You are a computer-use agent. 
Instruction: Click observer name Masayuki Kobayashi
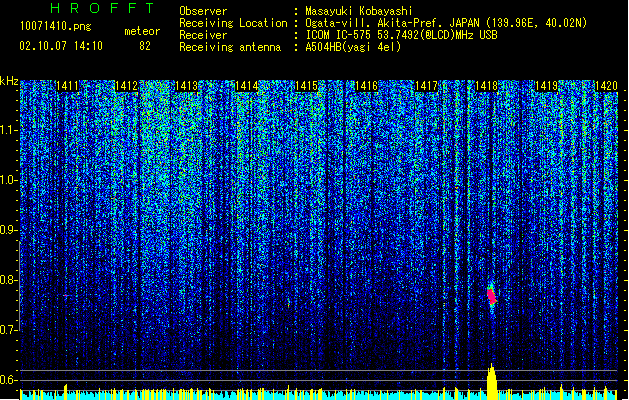coord(359,11)
